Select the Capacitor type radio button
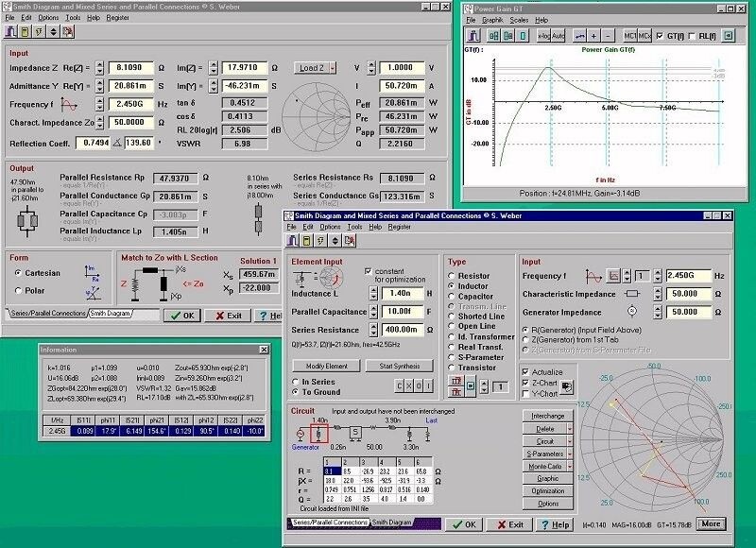Viewport: 756px width, 548px height. coord(452,297)
